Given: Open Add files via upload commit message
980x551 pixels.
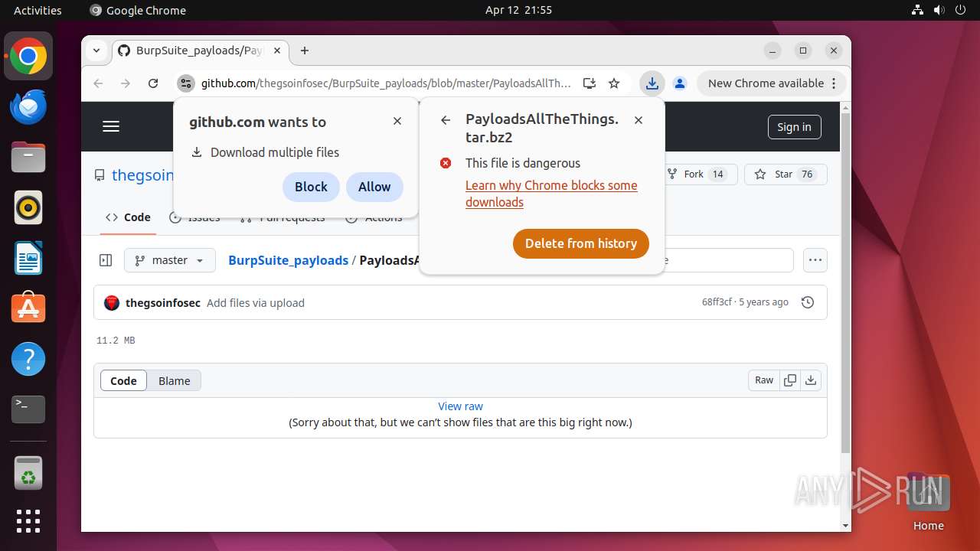Looking at the screenshot, I should pyautogui.click(x=256, y=303).
